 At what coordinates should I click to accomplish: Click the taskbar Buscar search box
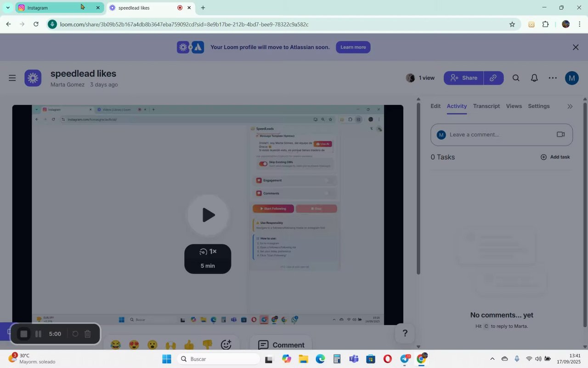point(218,359)
